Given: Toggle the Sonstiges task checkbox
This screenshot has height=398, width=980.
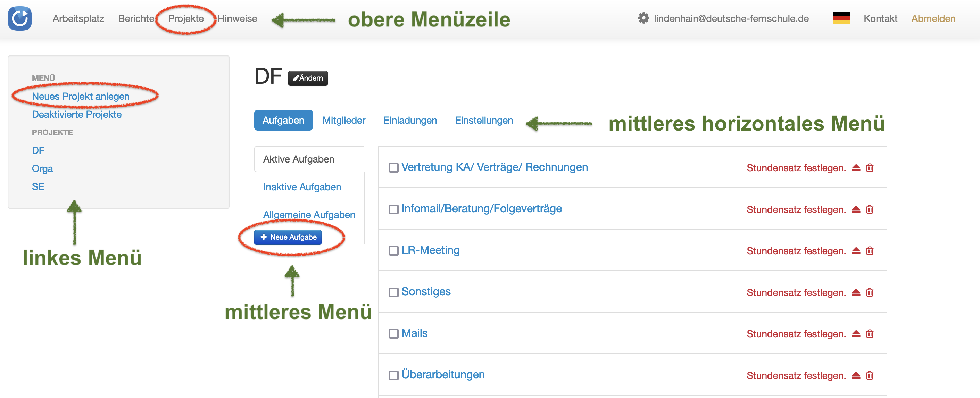Looking at the screenshot, I should [393, 292].
